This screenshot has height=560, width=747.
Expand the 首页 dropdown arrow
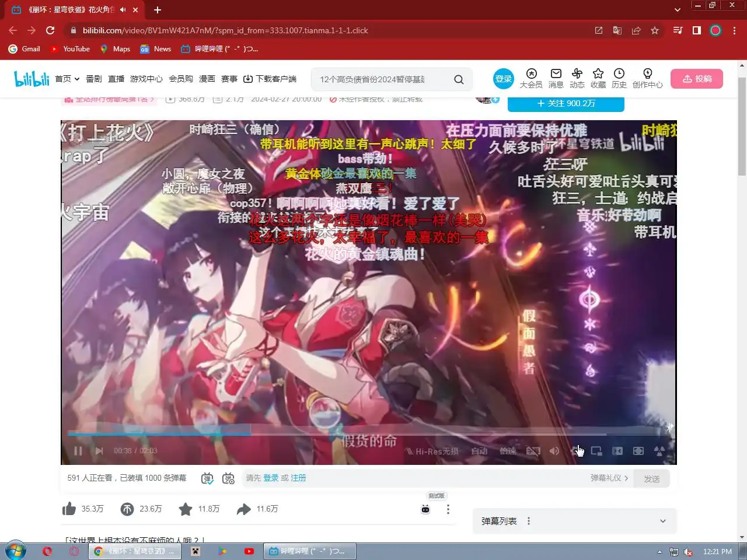coord(76,79)
